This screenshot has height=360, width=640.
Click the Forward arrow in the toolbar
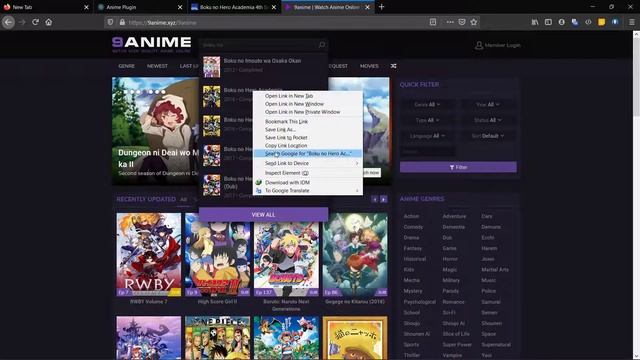(x=22, y=22)
